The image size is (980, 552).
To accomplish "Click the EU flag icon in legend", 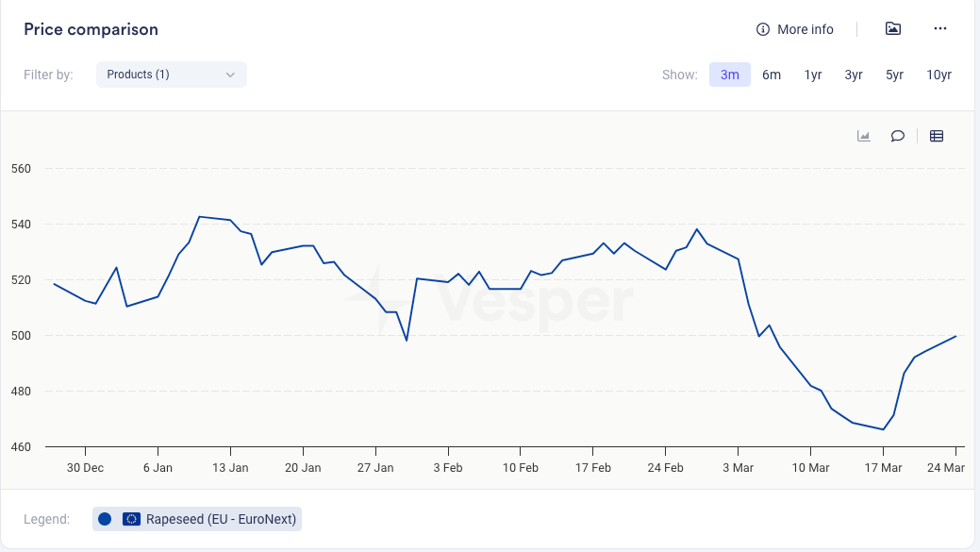I will 132,518.
